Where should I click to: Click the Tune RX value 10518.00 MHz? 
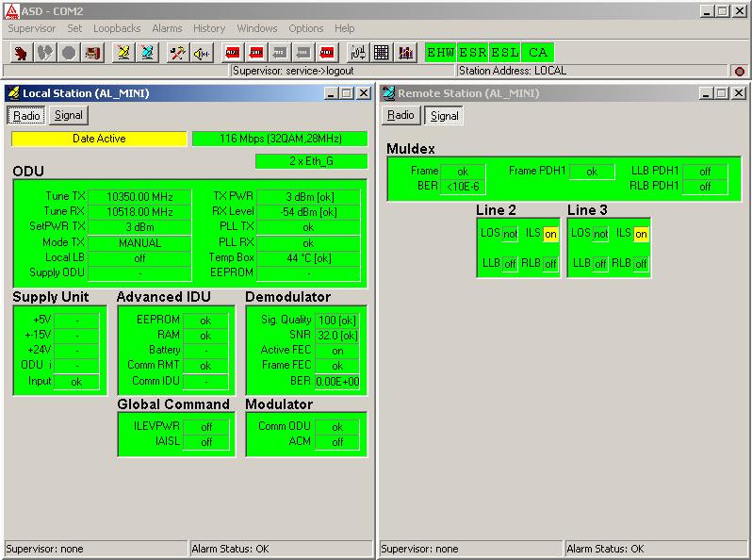click(139, 211)
